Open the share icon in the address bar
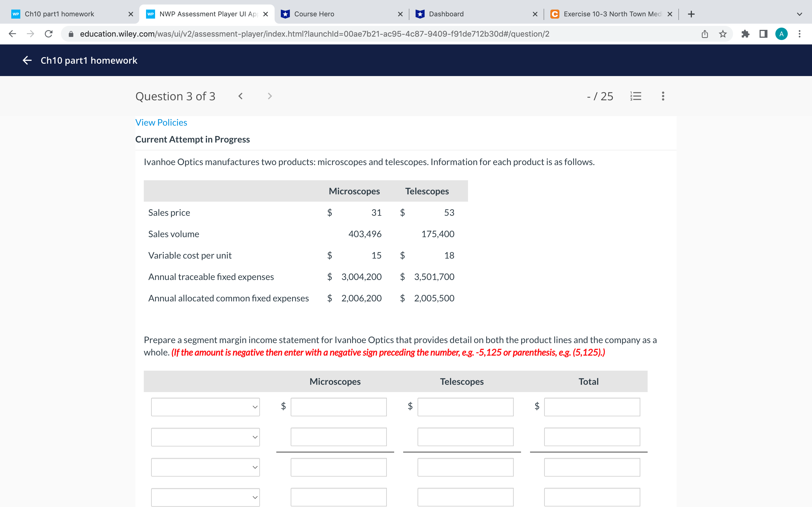This screenshot has width=812, height=507. 705,34
